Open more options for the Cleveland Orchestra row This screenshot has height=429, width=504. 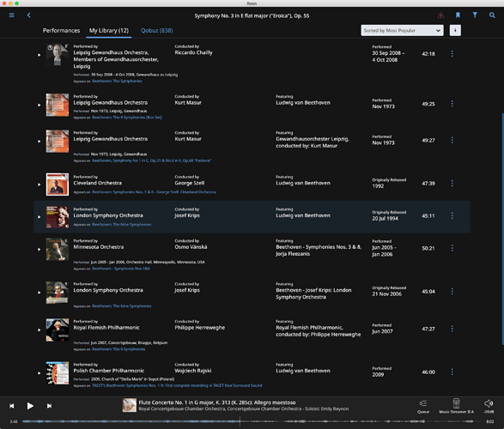coord(452,183)
